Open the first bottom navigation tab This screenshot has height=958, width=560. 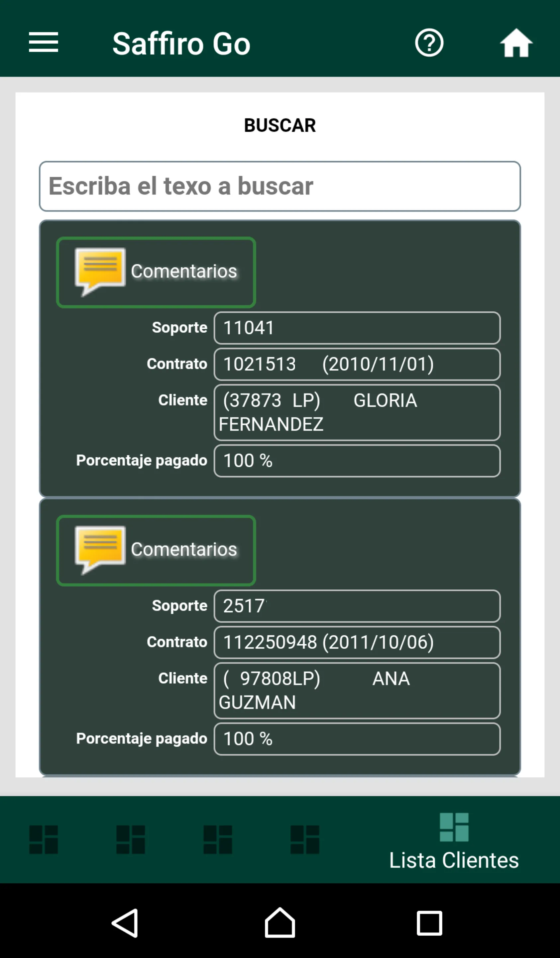click(44, 840)
